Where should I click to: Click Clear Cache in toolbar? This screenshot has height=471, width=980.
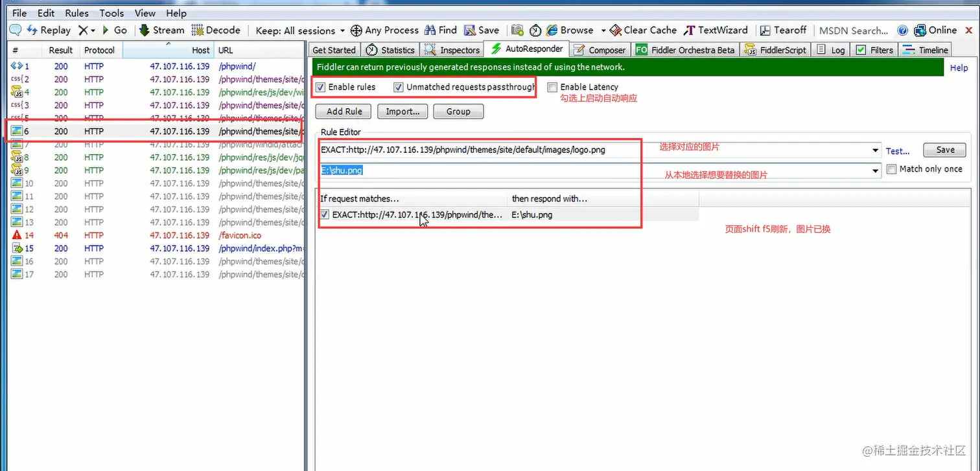click(x=643, y=30)
